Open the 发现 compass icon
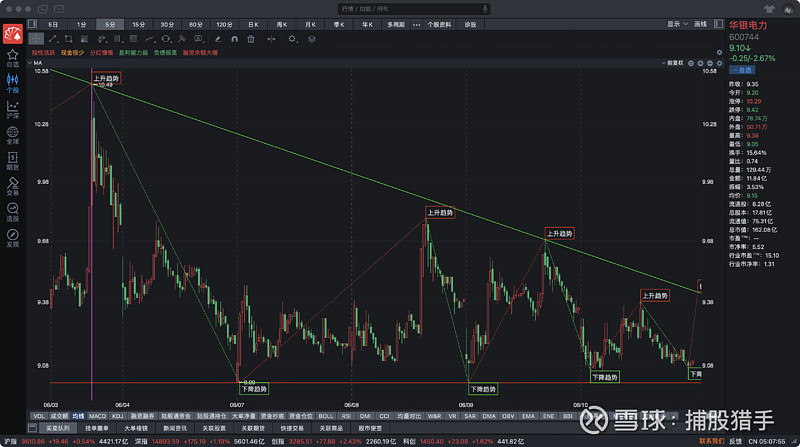The width and height of the screenshot is (800, 447). 12,238
